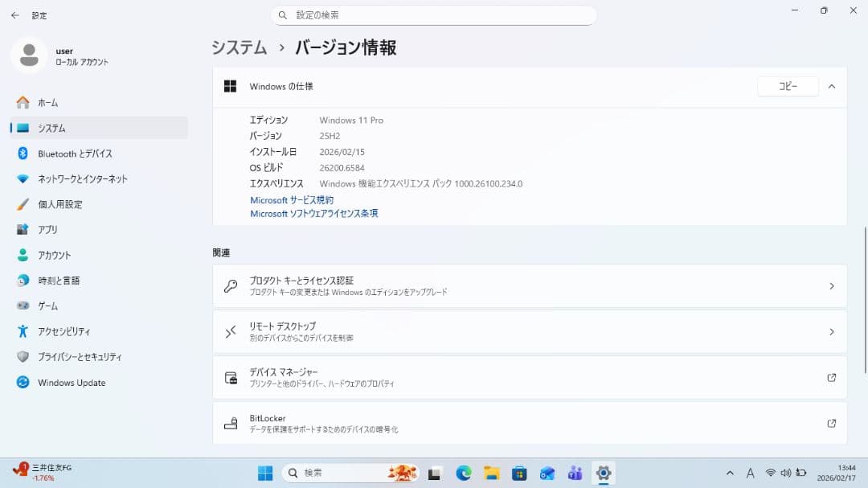
Task: Click the コピー button
Action: [787, 86]
